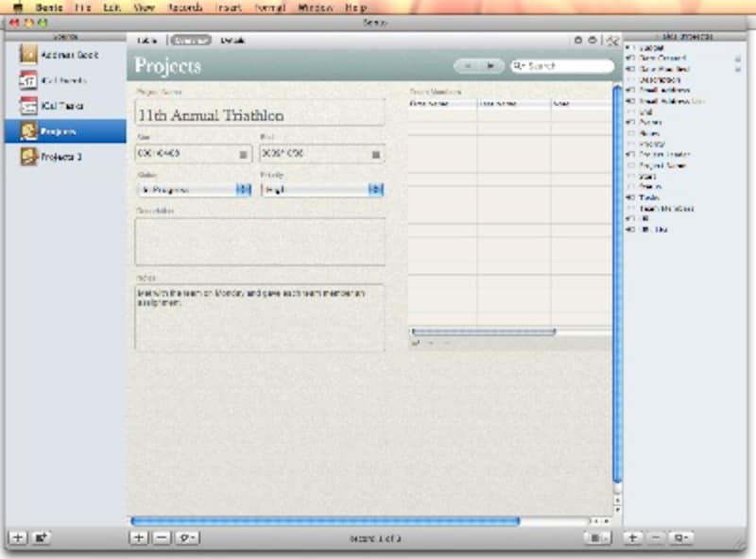Viewport: 756px width, 559px height.
Task: Click the Project Name field 11th Annual Triathlon
Action: 260,113
